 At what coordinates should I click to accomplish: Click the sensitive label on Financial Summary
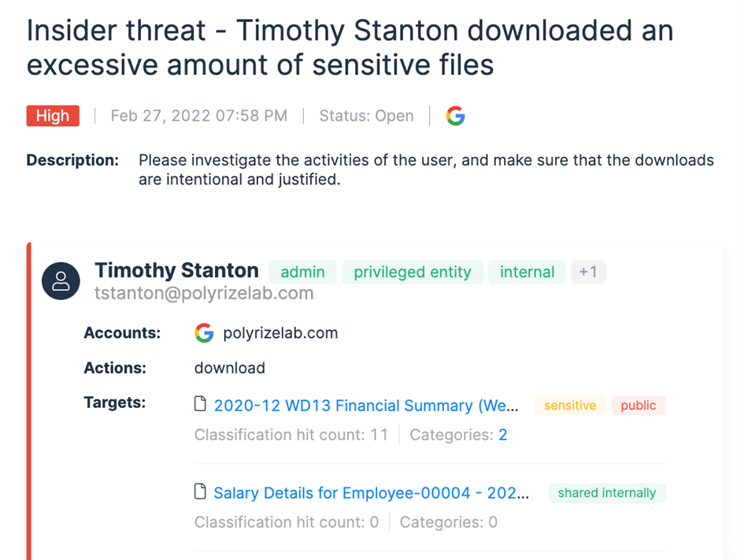pos(569,406)
